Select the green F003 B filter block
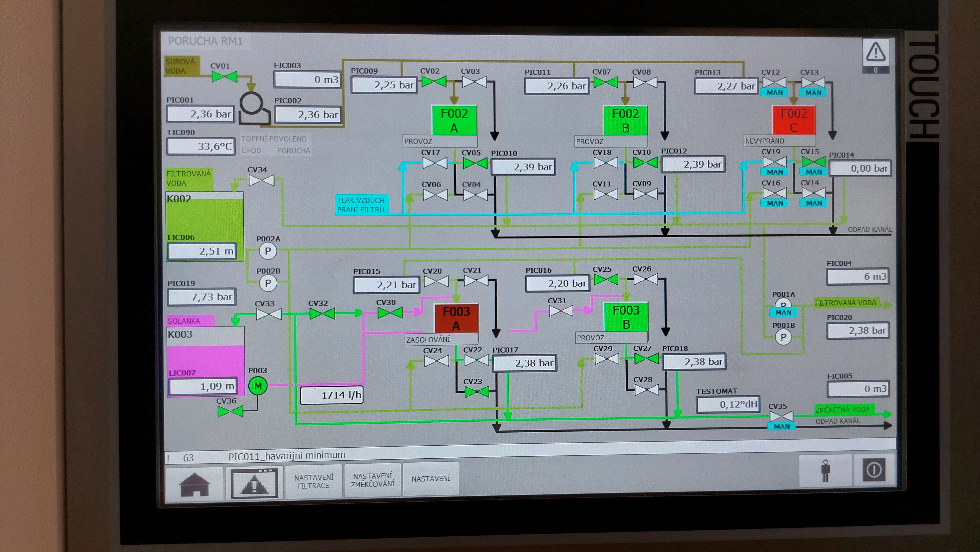The height and width of the screenshot is (552, 980). [626, 317]
